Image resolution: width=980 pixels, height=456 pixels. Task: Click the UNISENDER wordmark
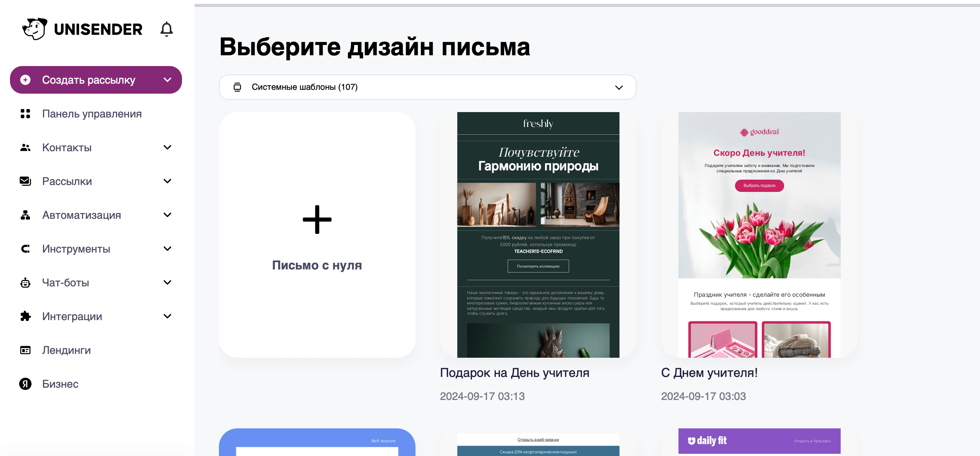[x=98, y=30]
